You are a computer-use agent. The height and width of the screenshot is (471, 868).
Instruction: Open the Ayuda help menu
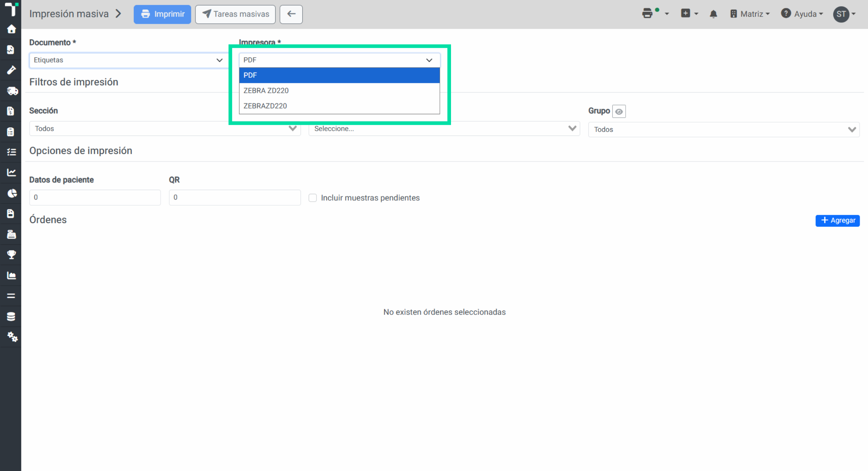pyautogui.click(x=802, y=14)
